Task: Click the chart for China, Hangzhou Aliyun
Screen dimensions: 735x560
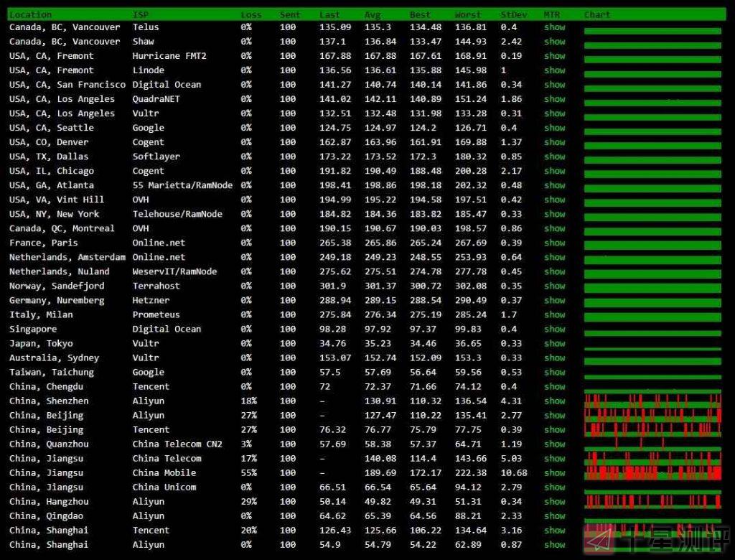Action: [x=652, y=501]
